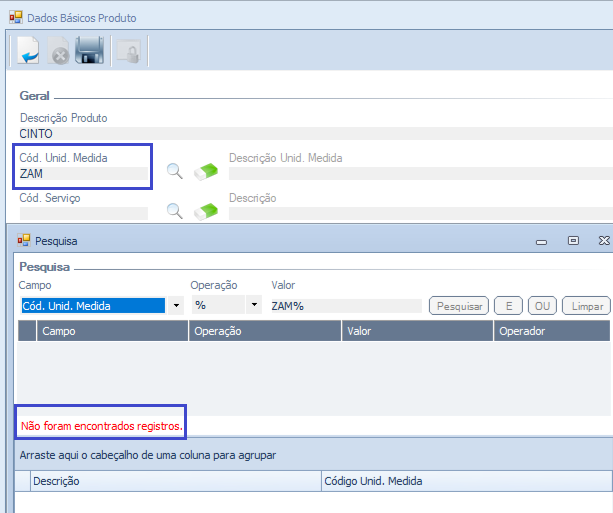Screen dimensions: 613x513
Task: Click the Operador column header
Action: 552,331
